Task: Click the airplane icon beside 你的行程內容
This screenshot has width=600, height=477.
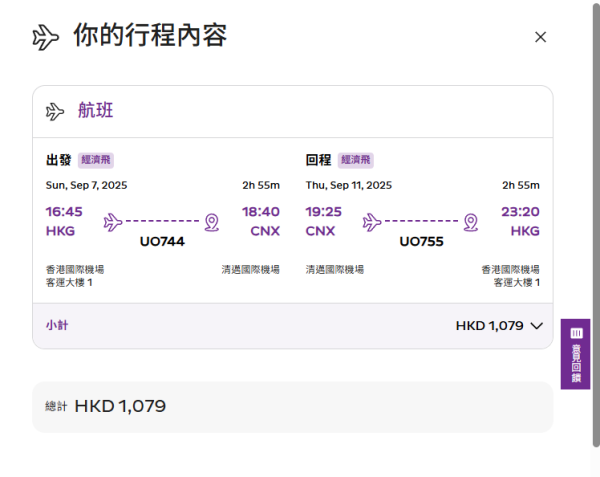Action: [46, 37]
